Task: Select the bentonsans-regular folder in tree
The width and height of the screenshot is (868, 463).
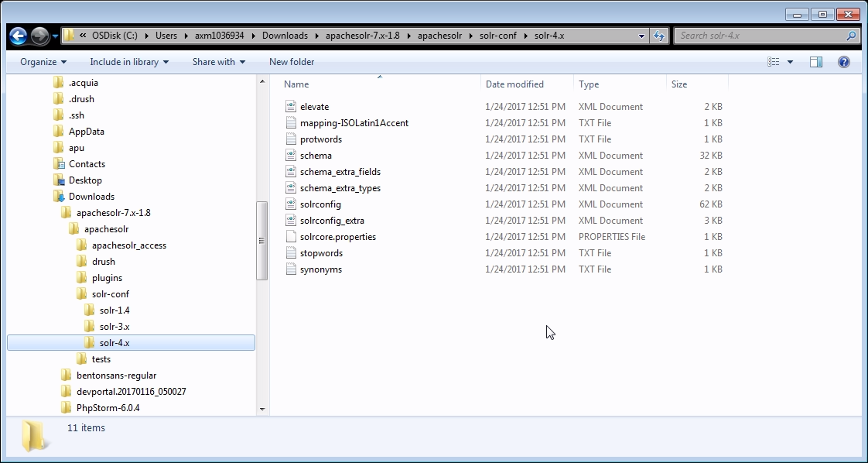Action: point(116,376)
